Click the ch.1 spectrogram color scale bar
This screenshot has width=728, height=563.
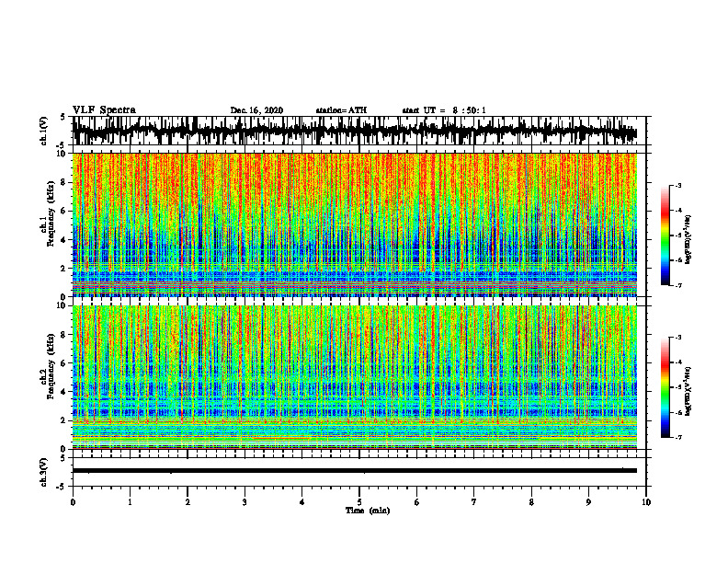665,236
